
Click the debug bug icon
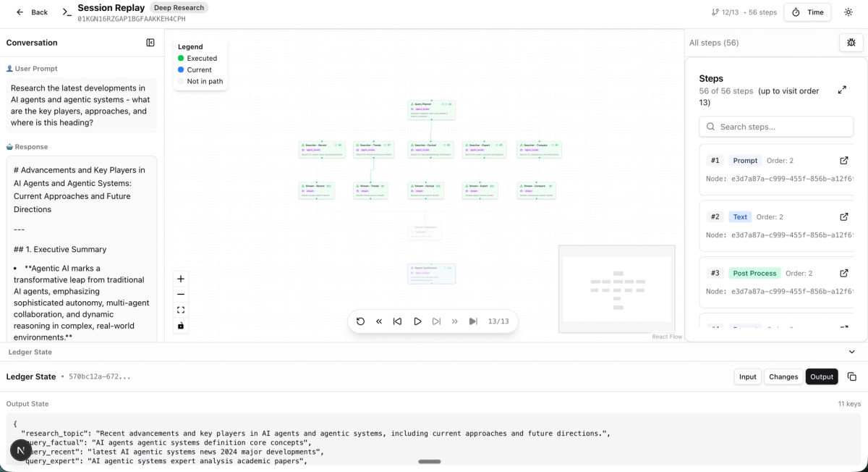(x=851, y=43)
